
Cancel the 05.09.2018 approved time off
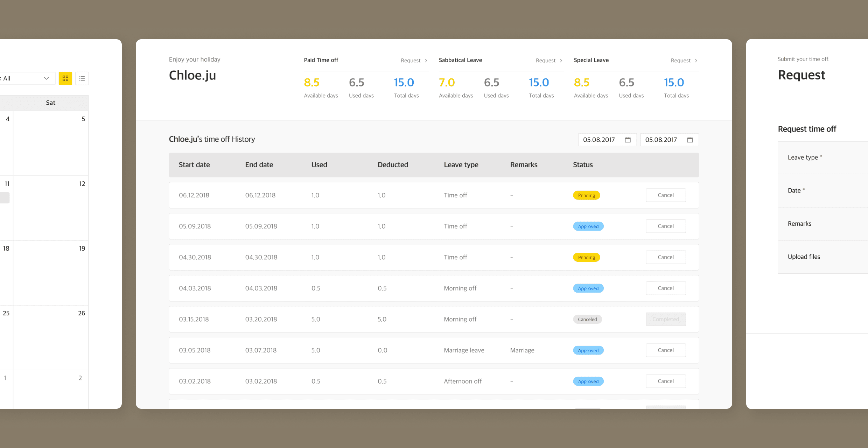click(x=665, y=226)
